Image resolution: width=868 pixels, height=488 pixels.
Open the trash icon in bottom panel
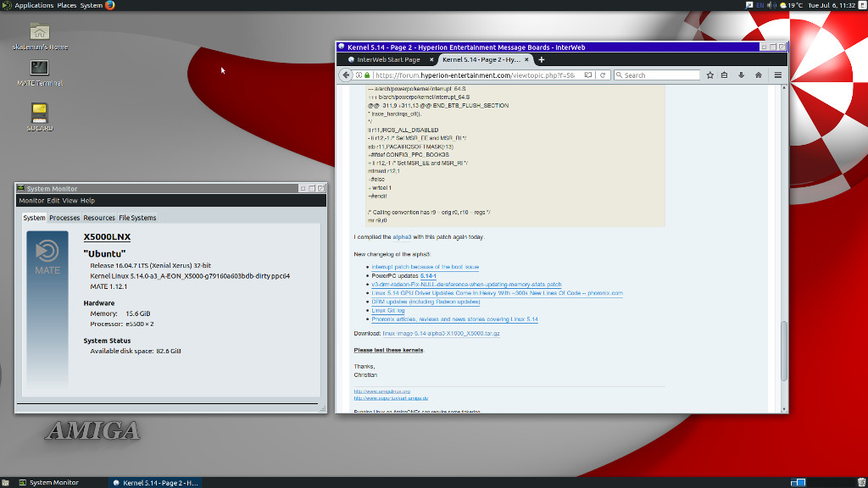point(861,482)
